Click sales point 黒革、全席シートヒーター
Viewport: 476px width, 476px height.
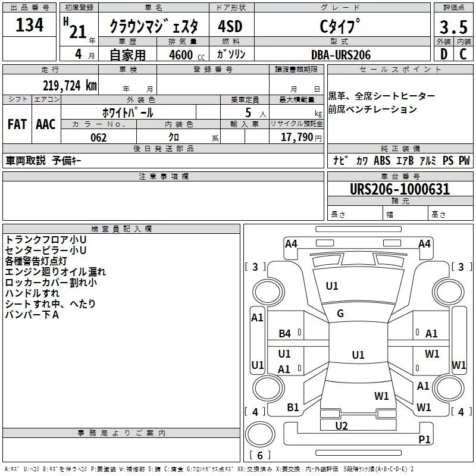[381, 96]
